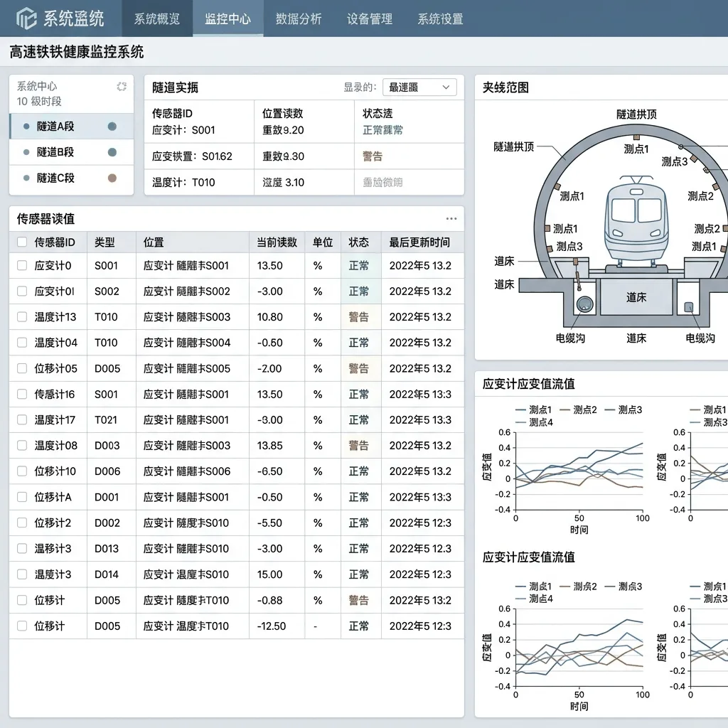
Task: Click the left cable trench sensor circle
Action: tap(585, 304)
